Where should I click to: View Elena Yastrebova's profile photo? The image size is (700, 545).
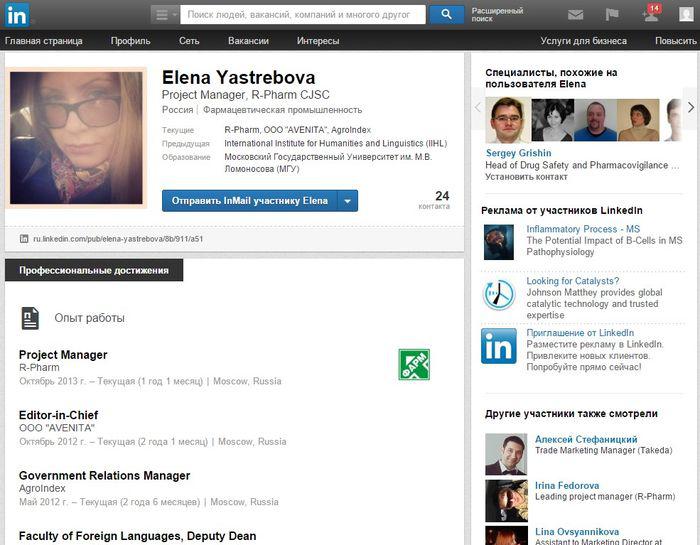pos(76,138)
